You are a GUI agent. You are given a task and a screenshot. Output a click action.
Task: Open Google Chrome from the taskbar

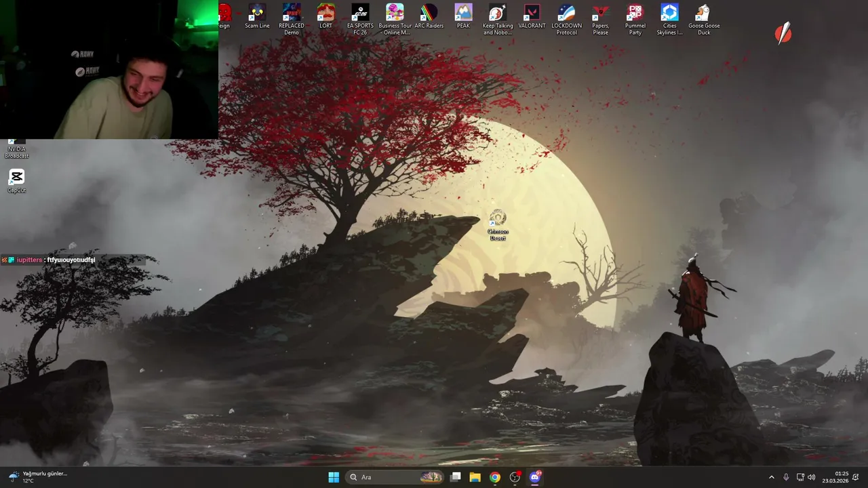(x=495, y=477)
